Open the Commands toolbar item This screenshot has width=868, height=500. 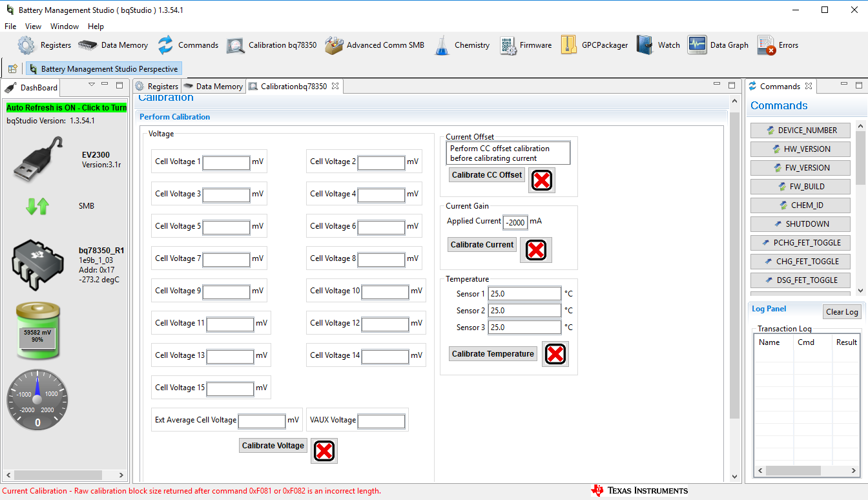click(x=188, y=45)
